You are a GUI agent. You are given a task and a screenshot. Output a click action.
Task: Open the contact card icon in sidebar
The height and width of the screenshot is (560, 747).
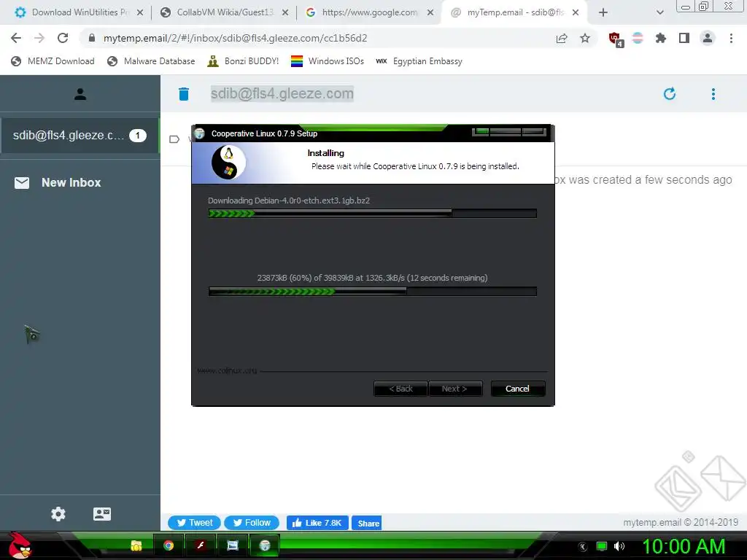[102, 514]
